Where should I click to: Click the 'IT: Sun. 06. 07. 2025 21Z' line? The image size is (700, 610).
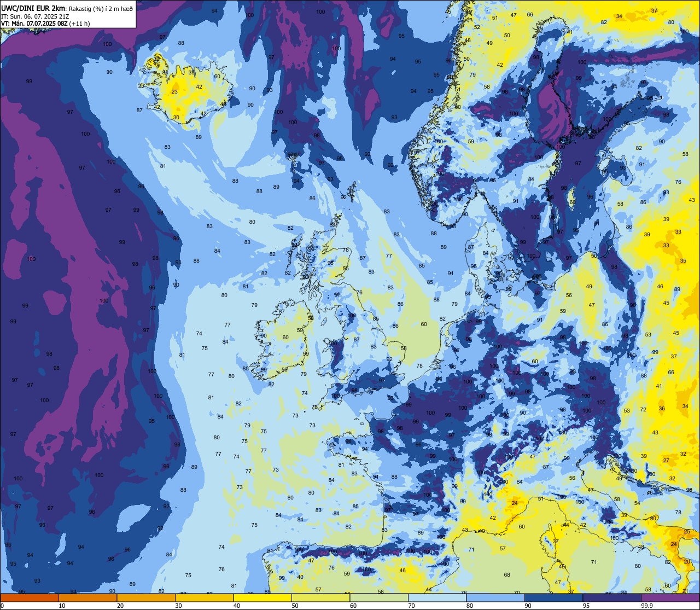tap(34, 16)
